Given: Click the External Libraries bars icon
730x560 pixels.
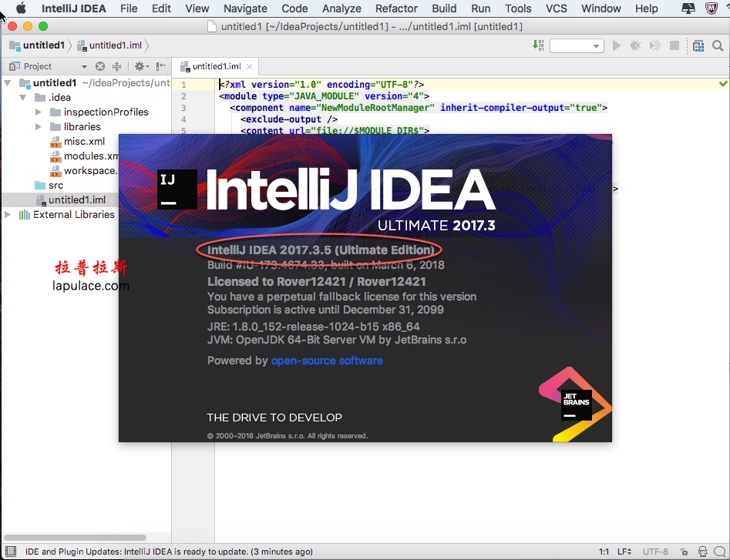Looking at the screenshot, I should pyautogui.click(x=24, y=214).
